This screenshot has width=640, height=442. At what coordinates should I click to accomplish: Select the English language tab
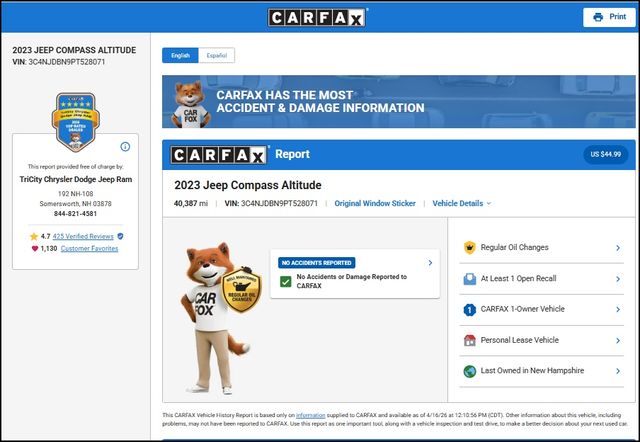180,56
